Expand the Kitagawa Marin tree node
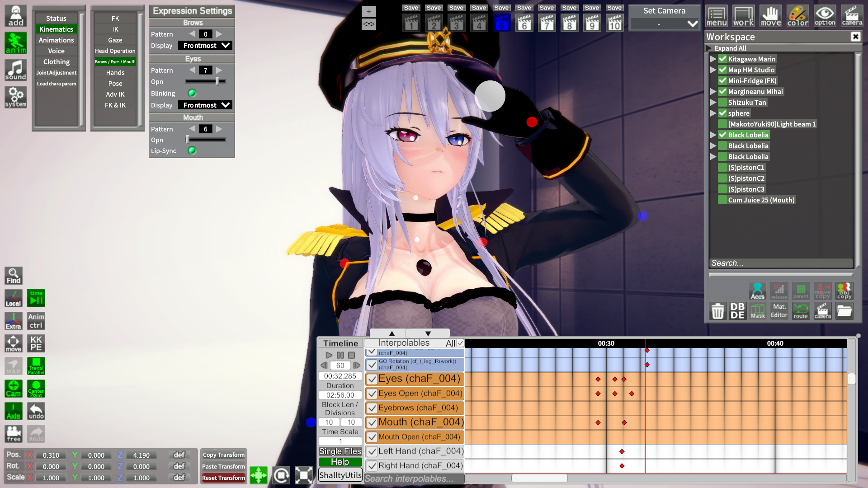Screen dimensions: 868x488 pyautogui.click(x=713, y=59)
